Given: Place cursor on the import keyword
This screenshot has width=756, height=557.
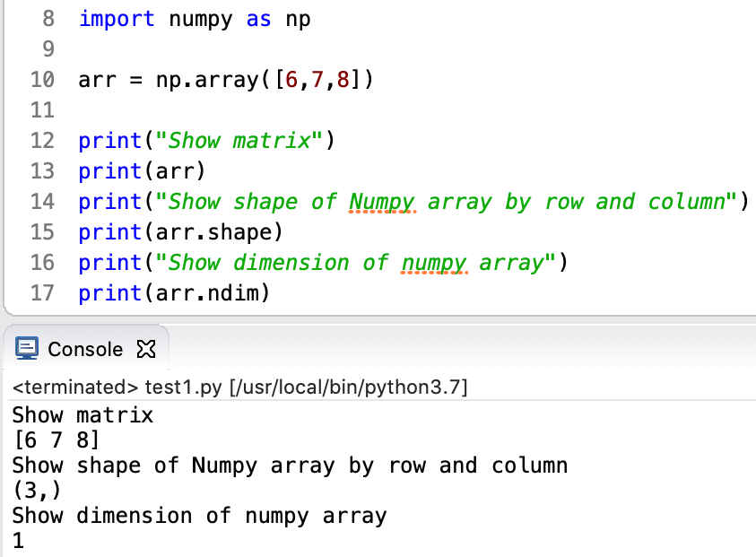Looking at the screenshot, I should point(117,19).
